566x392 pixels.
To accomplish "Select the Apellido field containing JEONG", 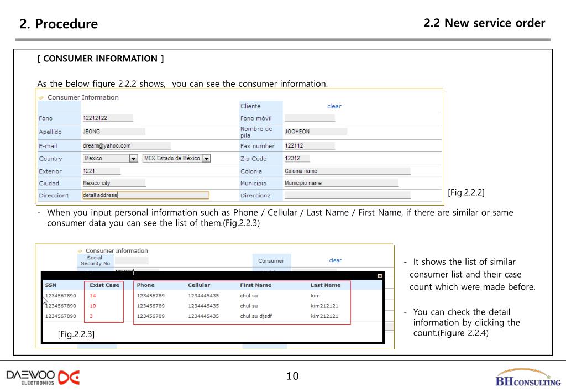I will click(114, 132).
